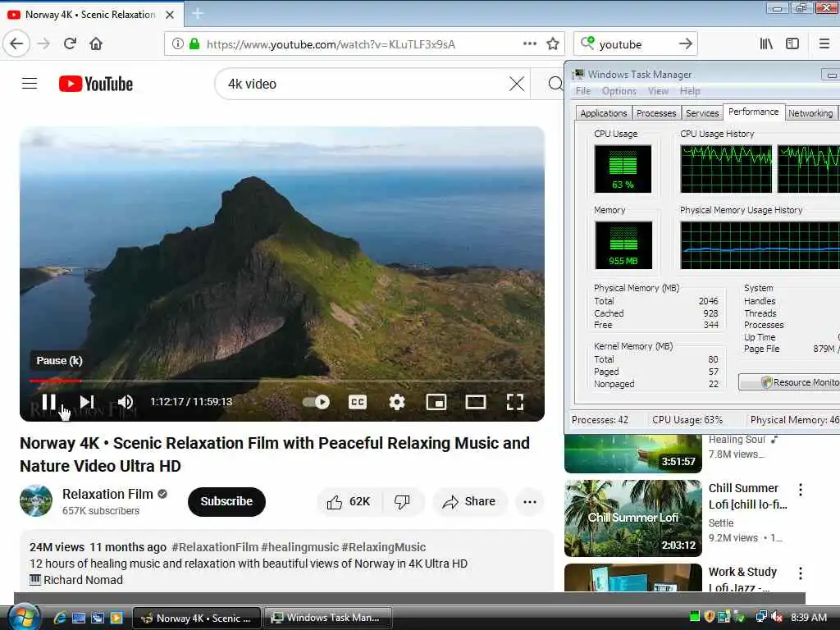This screenshot has width=840, height=630.
Task: Open options for Work & Study Lofi video
Action: [x=801, y=573]
